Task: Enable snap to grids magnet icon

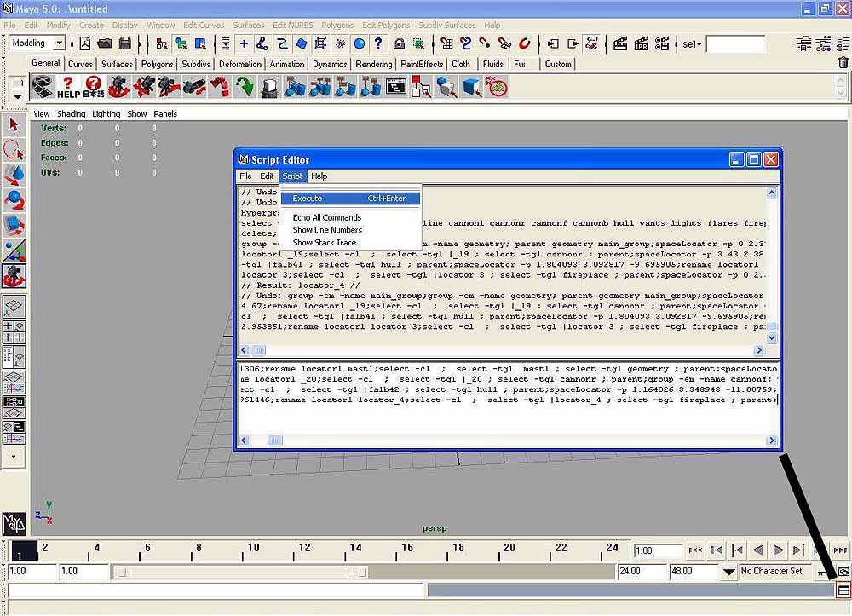Action: pos(446,44)
